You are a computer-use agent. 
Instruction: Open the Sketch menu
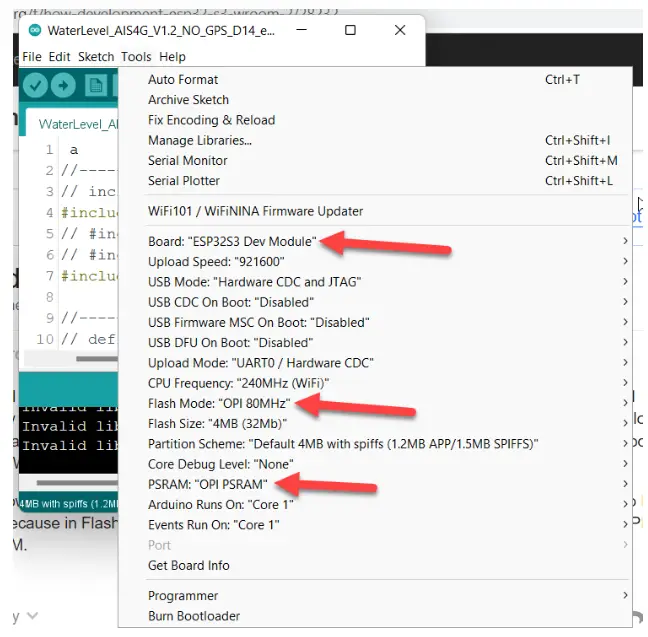[x=96, y=57]
